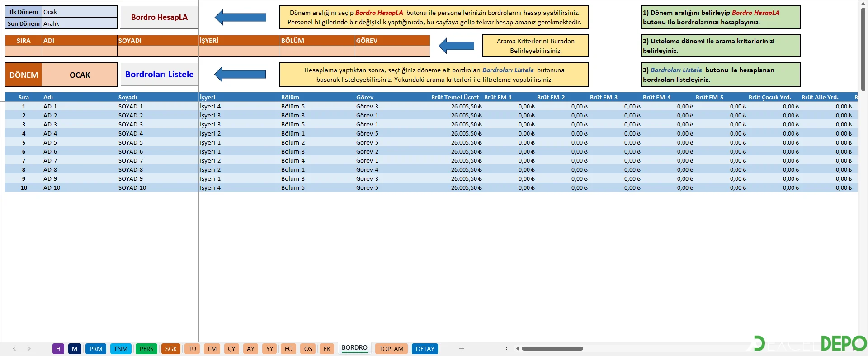Go to the SGK sheet tab
868x356 pixels.
171,349
